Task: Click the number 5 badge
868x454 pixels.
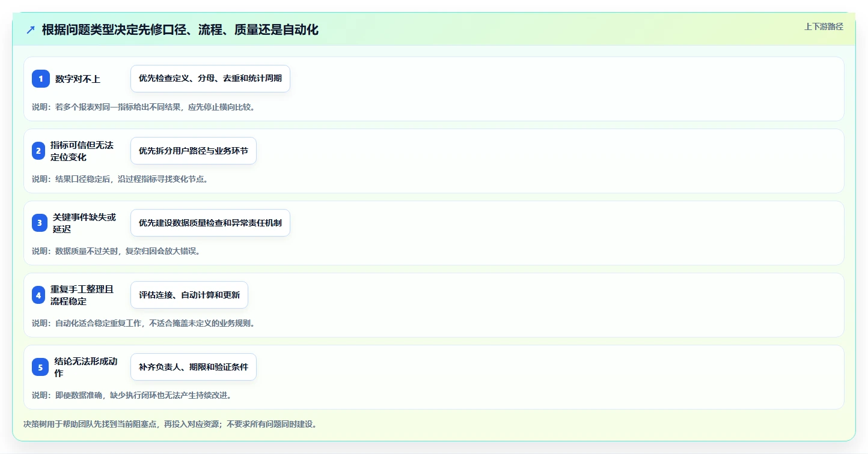Action: (x=40, y=367)
